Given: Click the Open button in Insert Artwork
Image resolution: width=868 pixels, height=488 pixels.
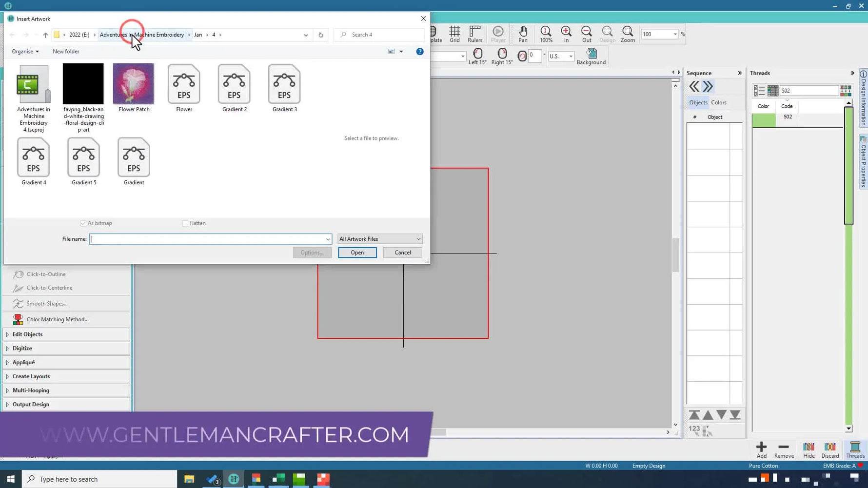Looking at the screenshot, I should pos(357,253).
